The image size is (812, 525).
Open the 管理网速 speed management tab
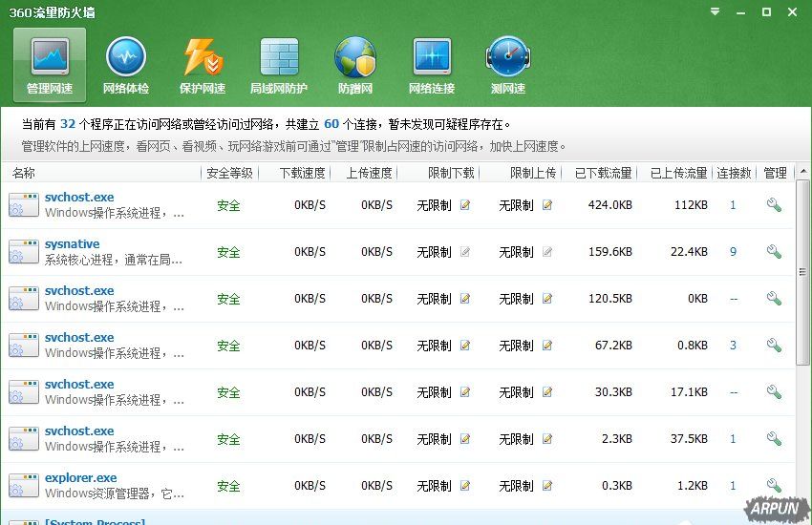50,65
